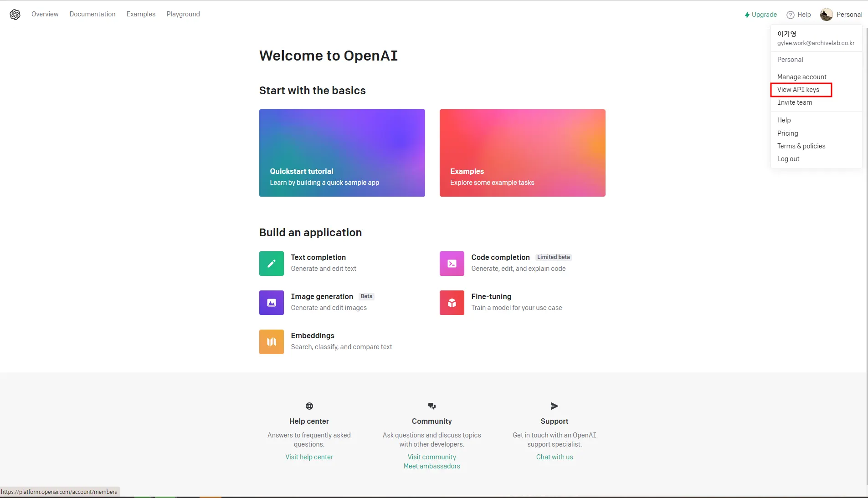
Task: Click the Help center globe icon
Action: click(x=309, y=406)
